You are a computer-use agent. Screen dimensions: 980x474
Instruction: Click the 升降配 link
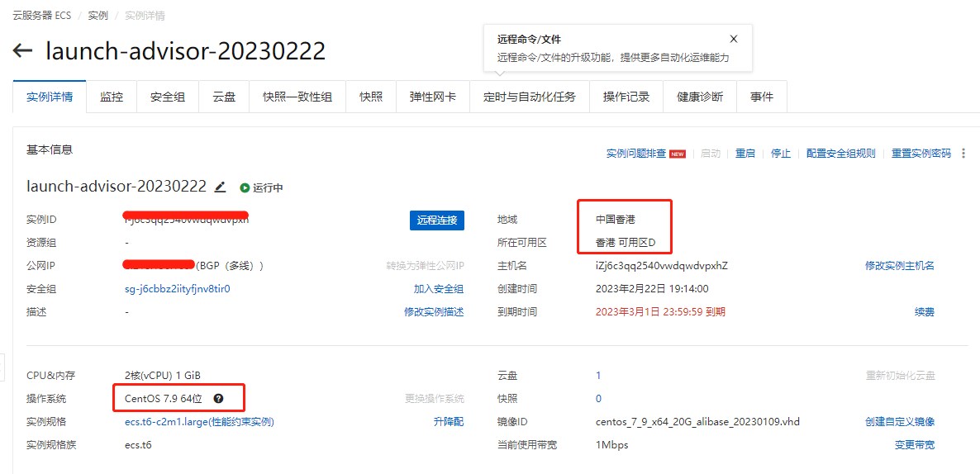(x=449, y=421)
